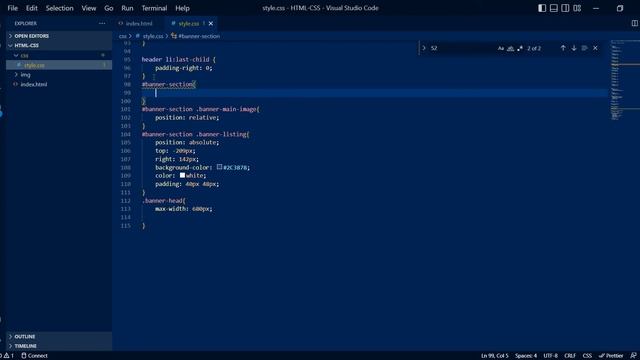The width and height of the screenshot is (640, 360).
Task: Toggle Match Whole Word in find widget
Action: pyautogui.click(x=511, y=48)
